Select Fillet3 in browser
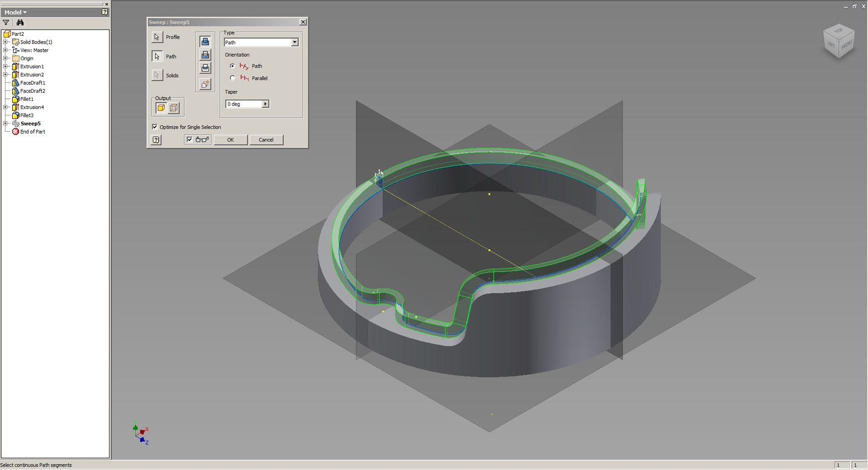This screenshot has width=868, height=470. click(x=27, y=115)
